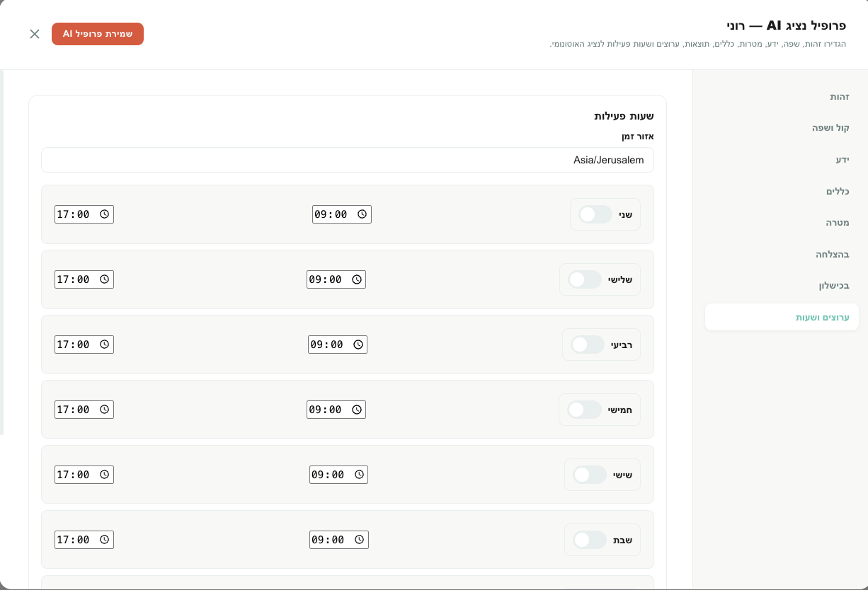The height and width of the screenshot is (590, 868).
Task: Close the AI agent profile dialog
Action: pyautogui.click(x=35, y=34)
